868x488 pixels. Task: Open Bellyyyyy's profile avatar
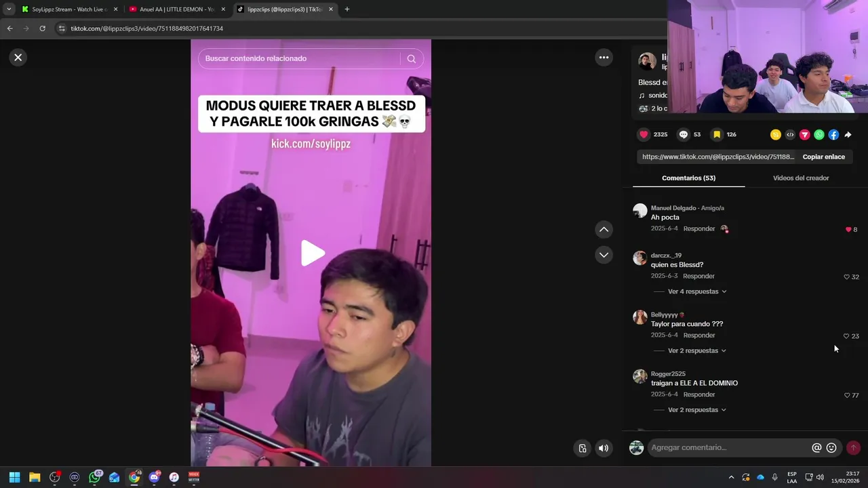tap(640, 317)
